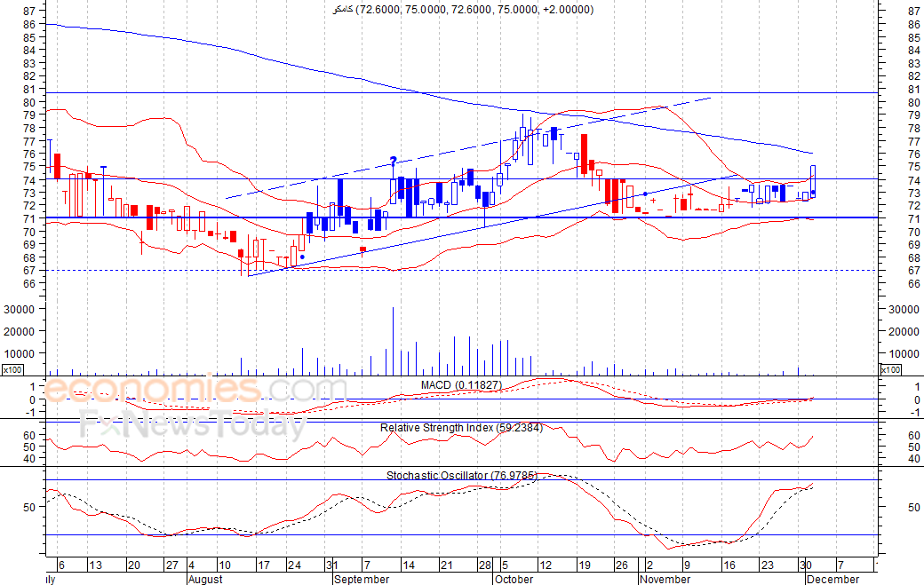924x585 pixels.
Task: Click date tick 26 on the date axis
Action: tap(622, 565)
